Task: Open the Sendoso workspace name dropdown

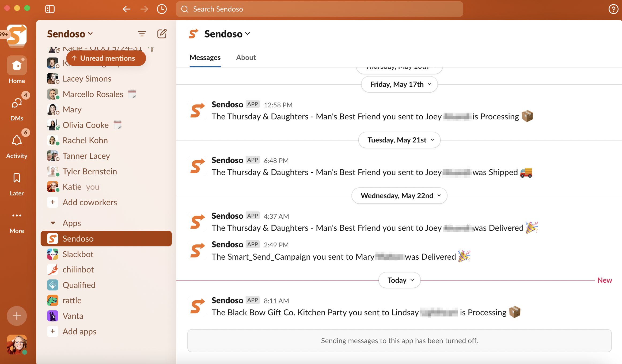Action: click(70, 34)
